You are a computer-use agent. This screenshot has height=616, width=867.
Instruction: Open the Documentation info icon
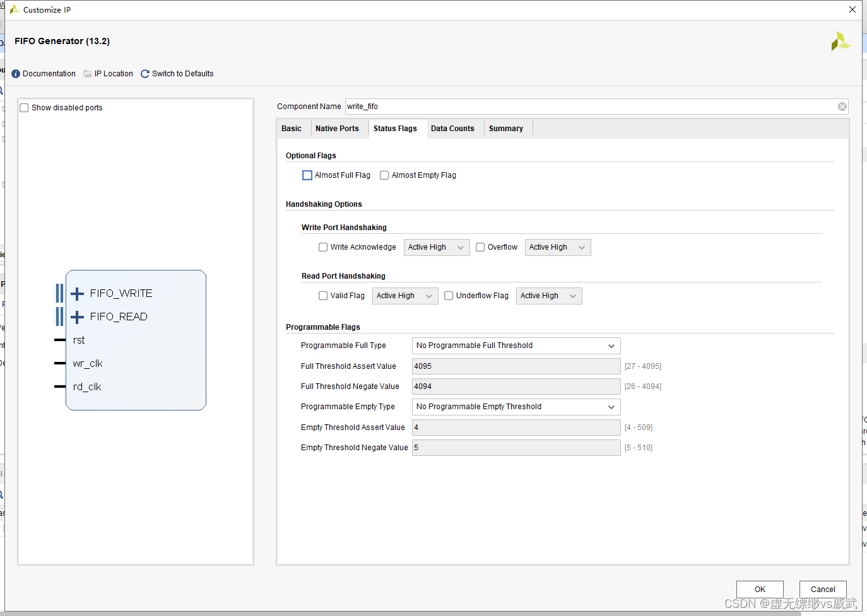(x=16, y=74)
